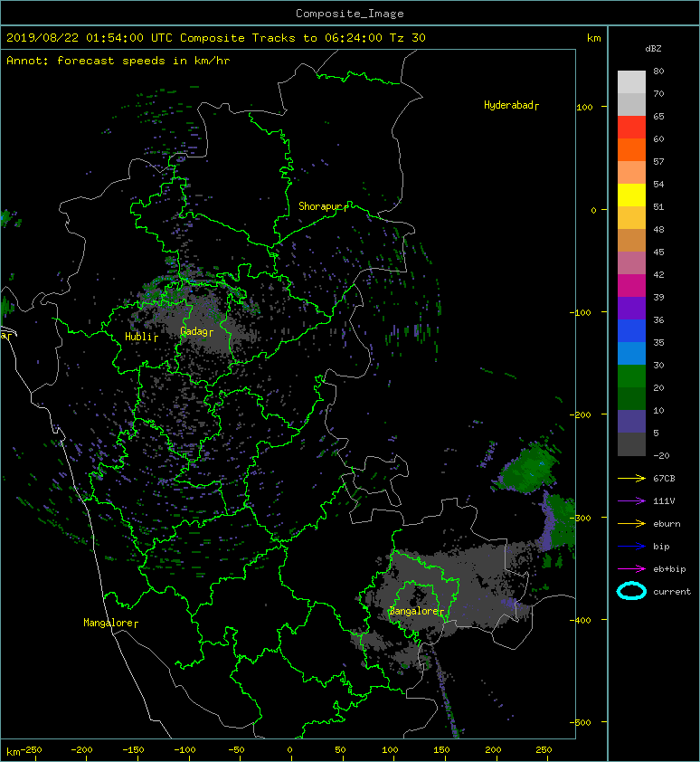
Task: Click the Composite_Image title
Action: (350, 14)
